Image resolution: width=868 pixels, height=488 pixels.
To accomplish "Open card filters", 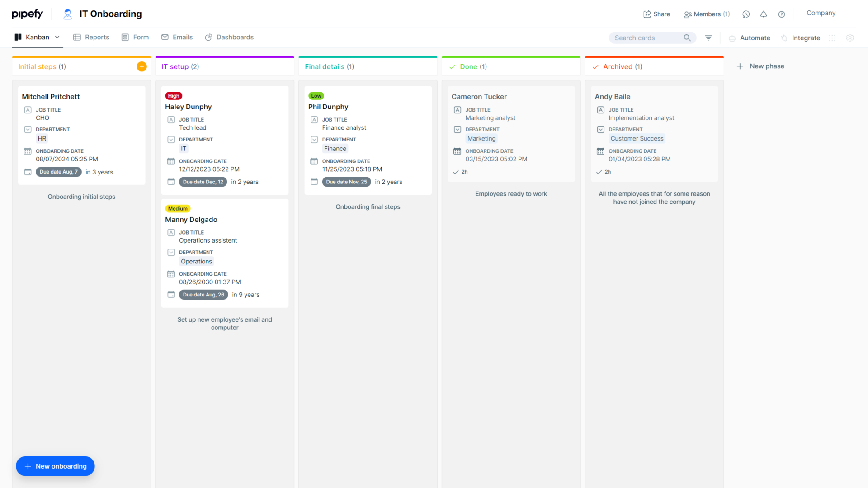I will pyautogui.click(x=708, y=38).
